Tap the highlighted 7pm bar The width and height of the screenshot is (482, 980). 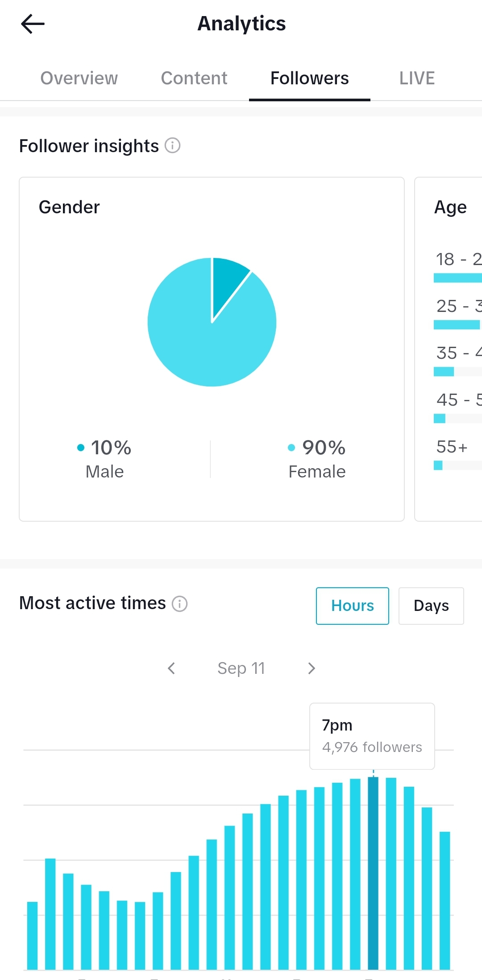373,873
